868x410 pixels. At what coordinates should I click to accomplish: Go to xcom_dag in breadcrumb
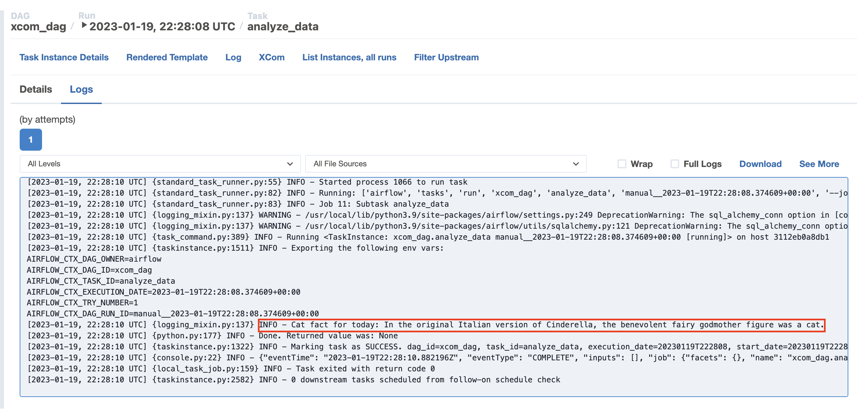tap(38, 26)
